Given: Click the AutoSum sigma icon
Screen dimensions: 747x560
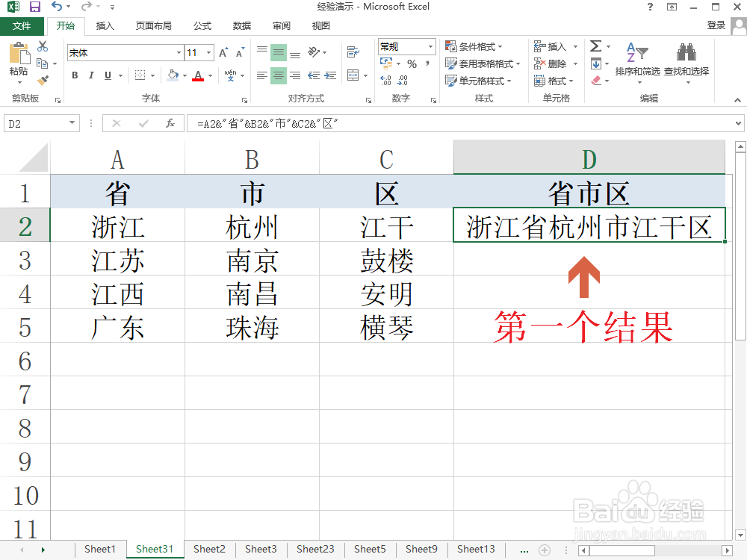Looking at the screenshot, I should point(595,46).
